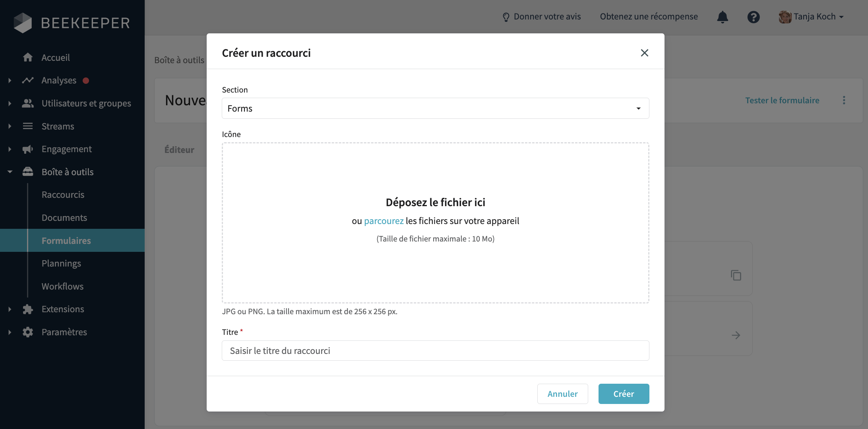
Task: Open files via the parcourez link
Action: click(383, 220)
